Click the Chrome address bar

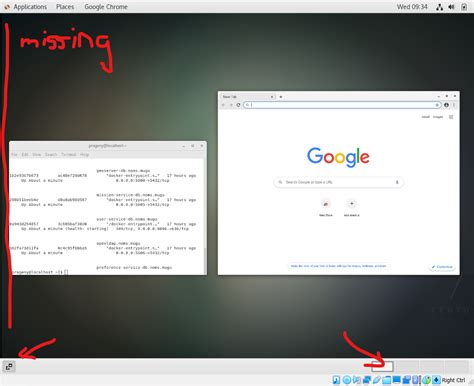342,105
